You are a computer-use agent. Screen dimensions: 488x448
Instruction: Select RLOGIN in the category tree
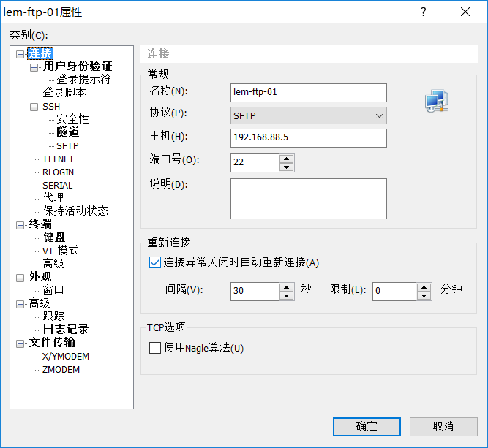point(58,172)
